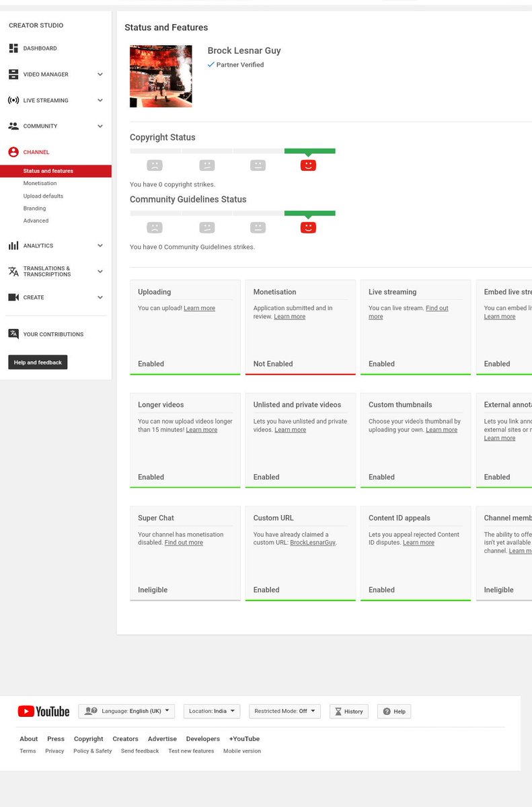The width and height of the screenshot is (532, 807).
Task: Open the BrockLesnarGuy custom URL link
Action: point(313,543)
